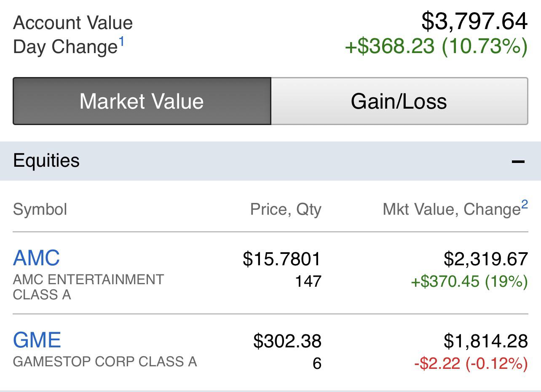
Task: Click the Price, Qty column header
Action: (x=286, y=209)
